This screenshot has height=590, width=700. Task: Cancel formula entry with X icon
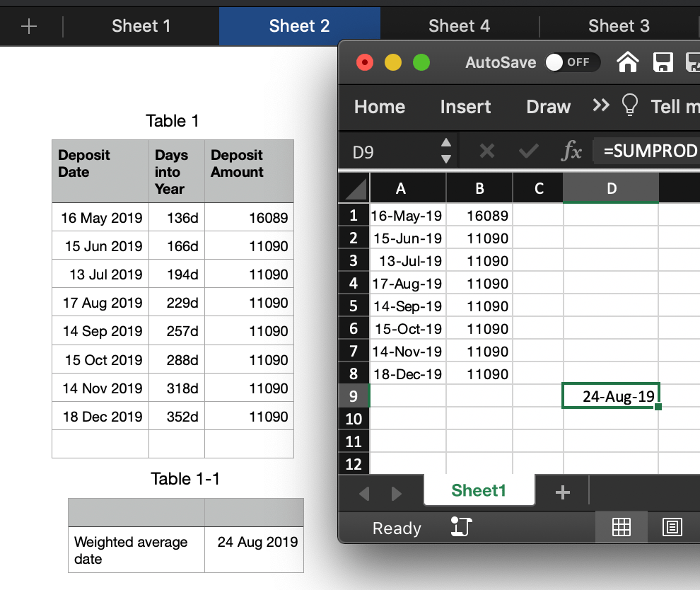click(x=486, y=151)
